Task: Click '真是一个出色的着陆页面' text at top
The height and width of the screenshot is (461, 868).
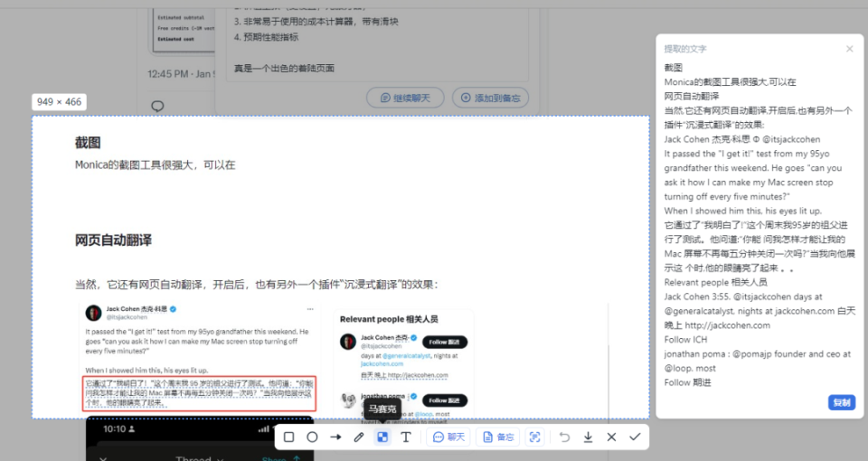Action: [x=284, y=68]
